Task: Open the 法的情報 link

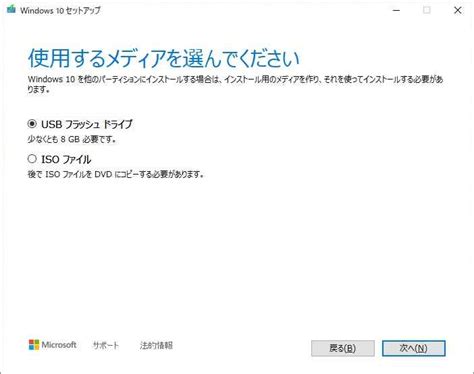Action: [x=156, y=345]
